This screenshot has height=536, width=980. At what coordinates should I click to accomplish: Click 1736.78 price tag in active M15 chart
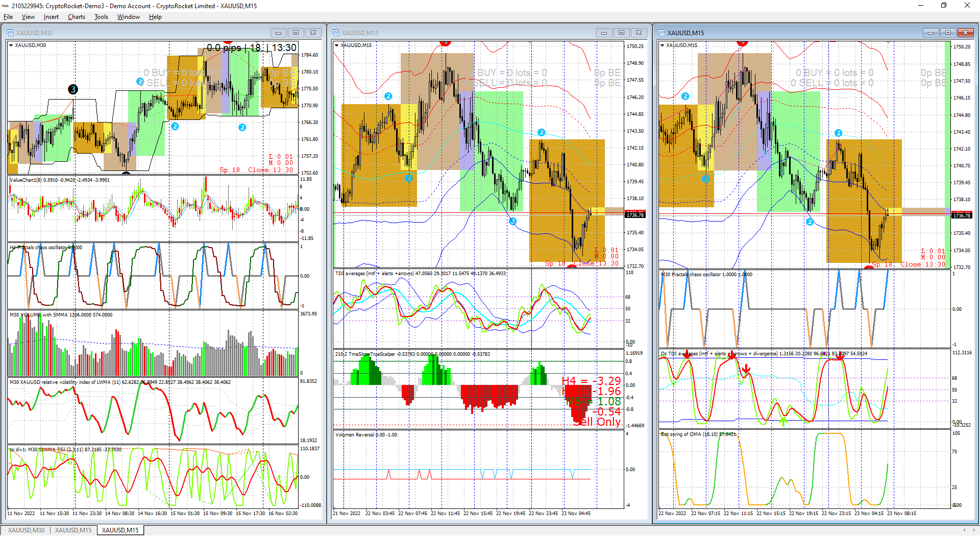tap(962, 215)
